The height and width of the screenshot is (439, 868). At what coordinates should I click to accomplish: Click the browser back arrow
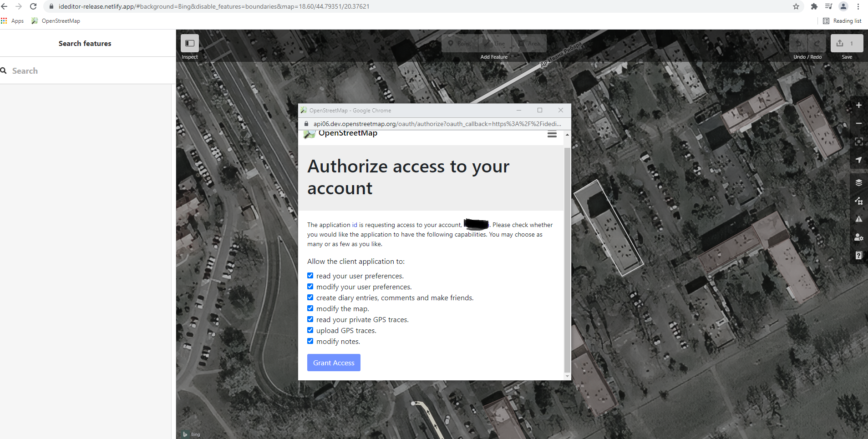click(5, 6)
